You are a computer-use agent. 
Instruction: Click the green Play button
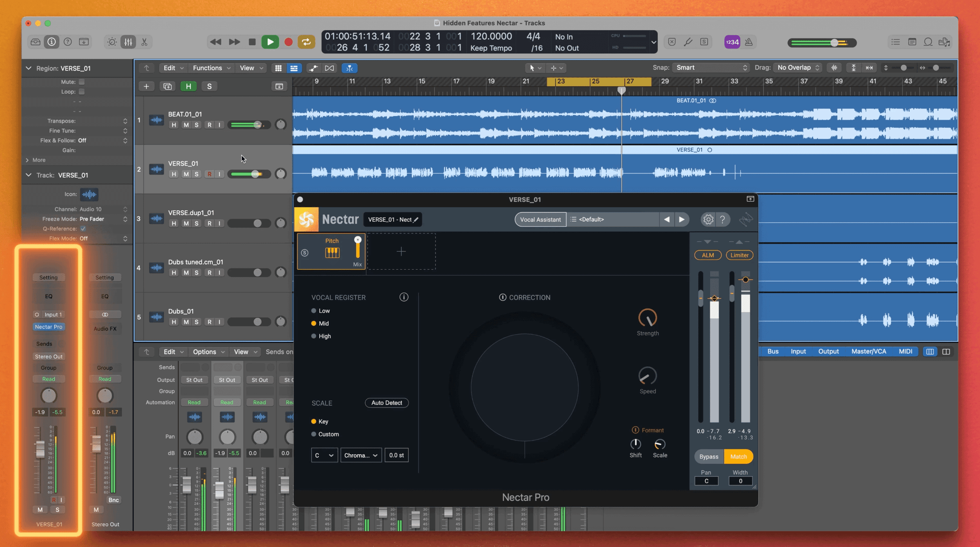pos(270,42)
